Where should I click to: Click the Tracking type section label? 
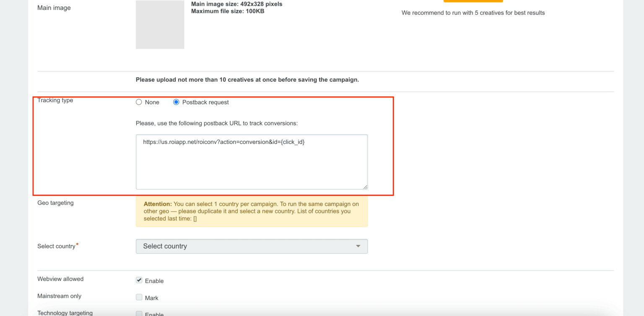click(x=55, y=100)
